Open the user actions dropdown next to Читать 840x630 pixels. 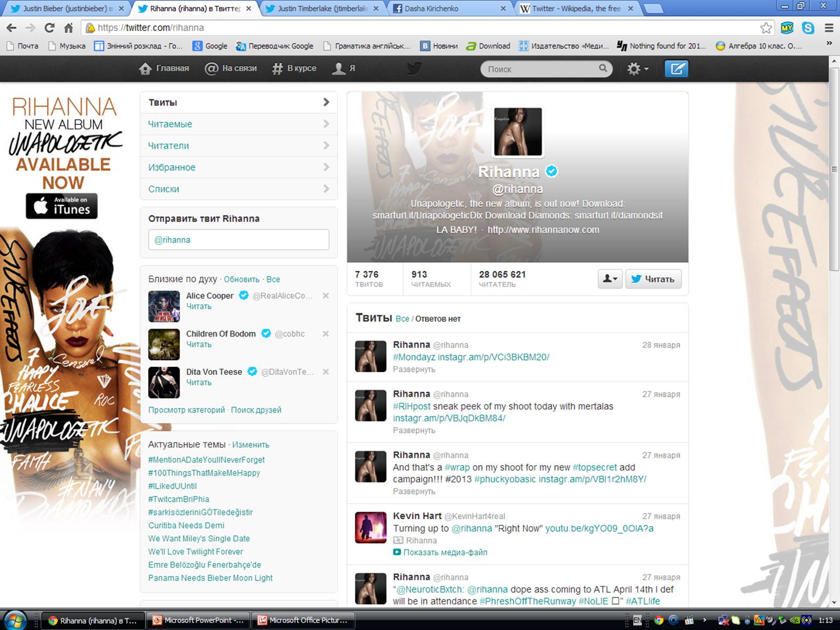point(610,279)
